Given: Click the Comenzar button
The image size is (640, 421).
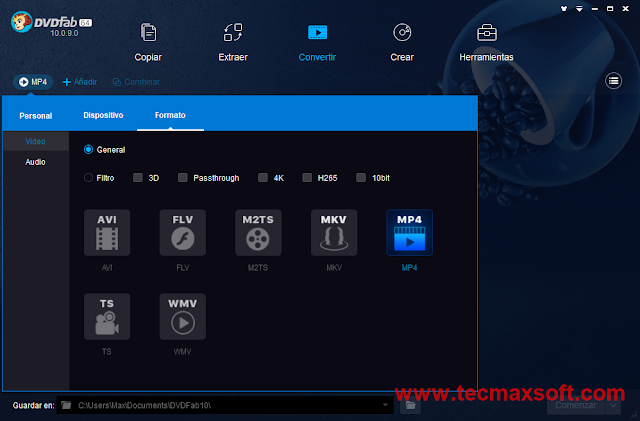Looking at the screenshot, I should pyautogui.click(x=576, y=405).
